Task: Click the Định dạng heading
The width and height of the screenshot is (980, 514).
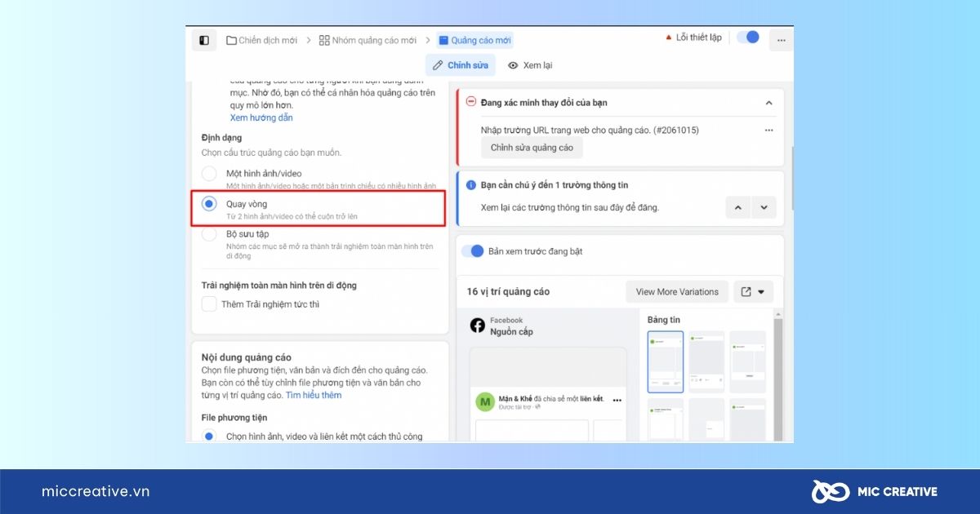Action: coord(222,138)
